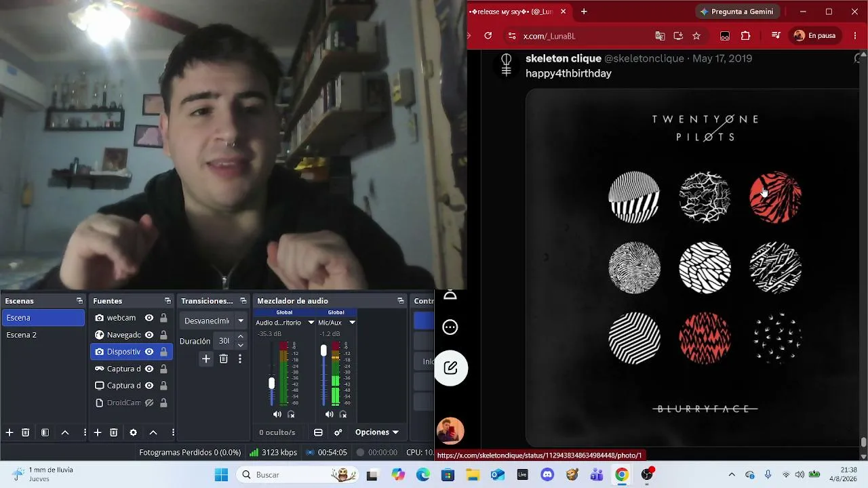Open transition properties three-dot menu
The image size is (868, 488).
coord(240,359)
